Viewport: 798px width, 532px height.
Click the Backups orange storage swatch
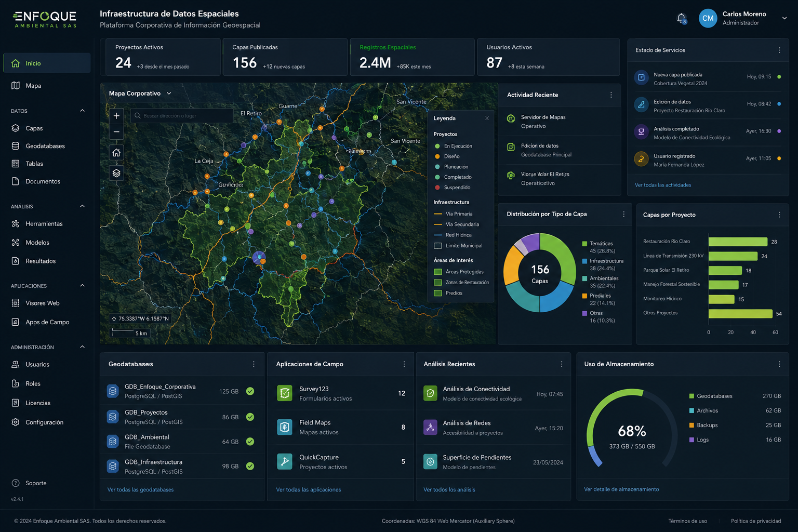pyautogui.click(x=691, y=425)
